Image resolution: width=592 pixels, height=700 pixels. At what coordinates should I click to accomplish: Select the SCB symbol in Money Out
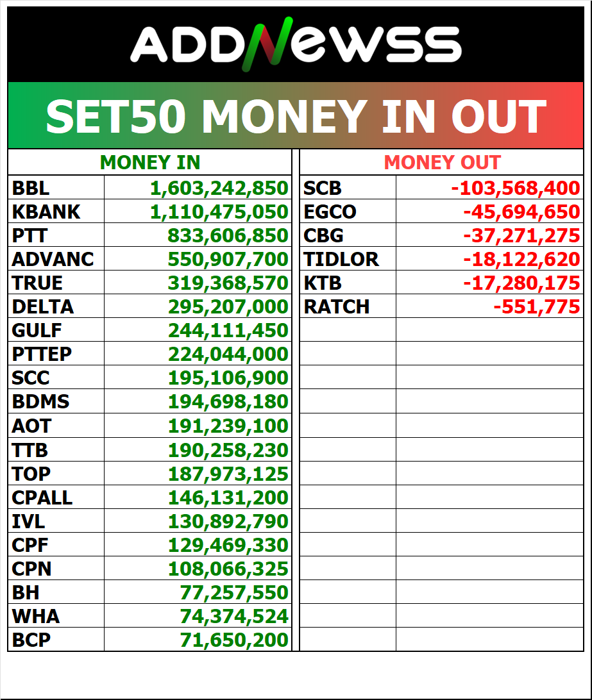pyautogui.click(x=323, y=188)
